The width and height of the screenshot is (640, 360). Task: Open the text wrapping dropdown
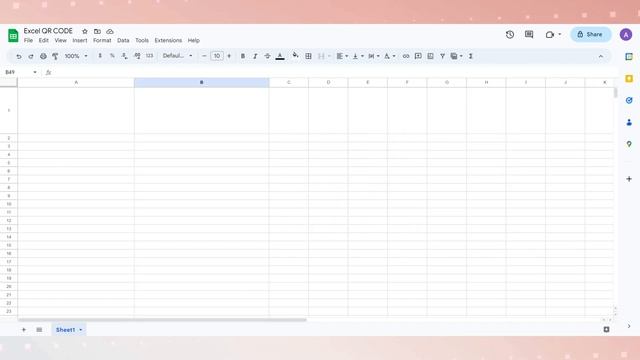pos(373,56)
